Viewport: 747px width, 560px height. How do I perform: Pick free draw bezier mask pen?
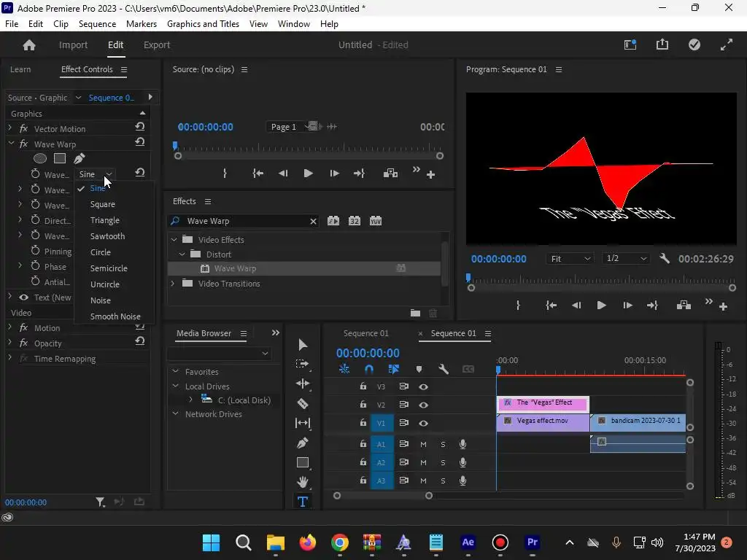pos(79,158)
